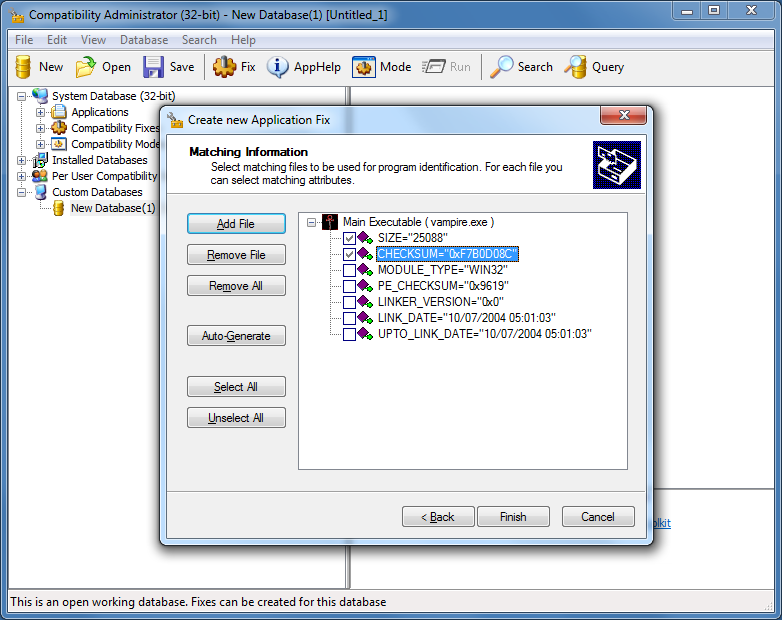Collapse the System Database (32-bit) node
The image size is (782, 620).
click(x=21, y=96)
